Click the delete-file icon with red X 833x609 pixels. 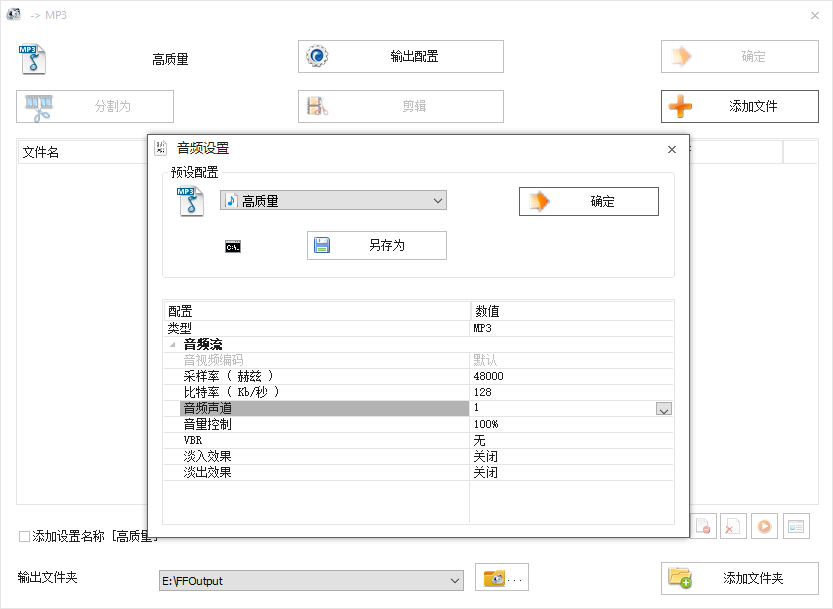(x=732, y=525)
